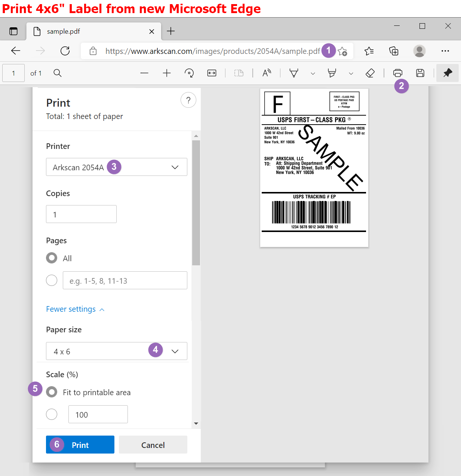Fit PDF to page width
Image resolution: width=461 pixels, height=476 pixels.
[212, 73]
